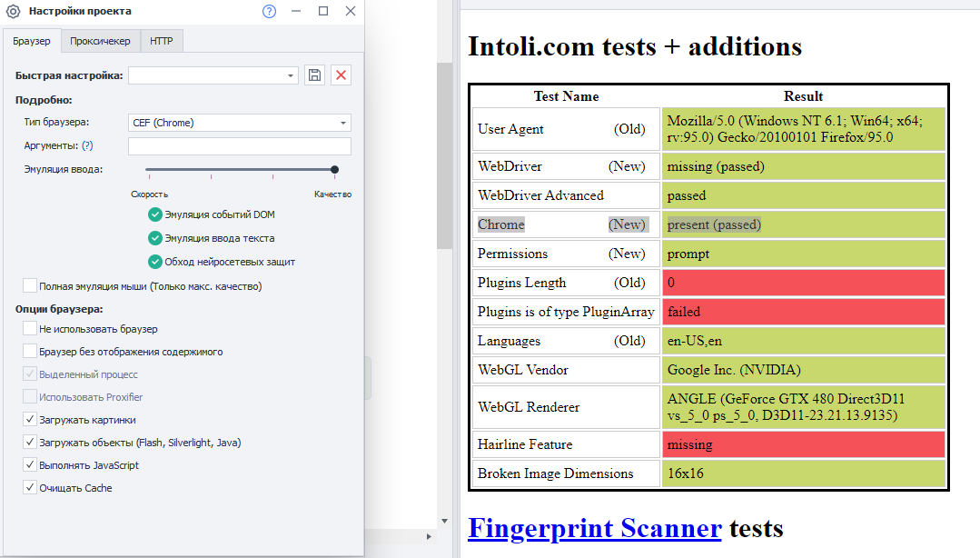
Task: Click the 'Plugins Length' test name cell
Action: (566, 283)
